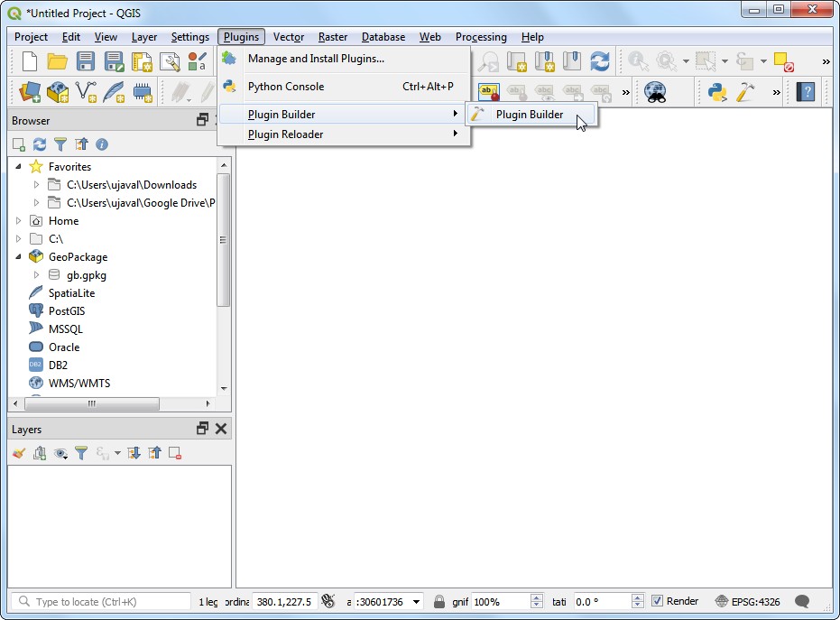This screenshot has height=620, width=840.
Task: Open the Python Console toolbar icon
Action: tap(717, 92)
